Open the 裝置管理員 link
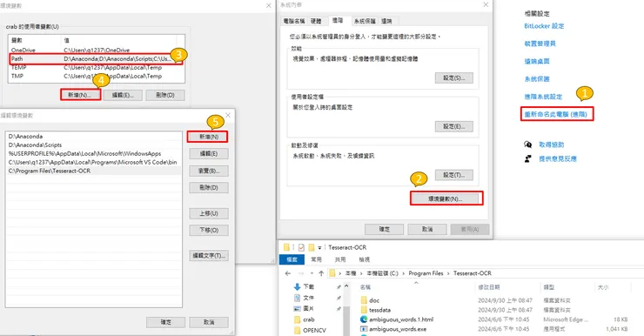The height and width of the screenshot is (336, 644). click(x=540, y=44)
